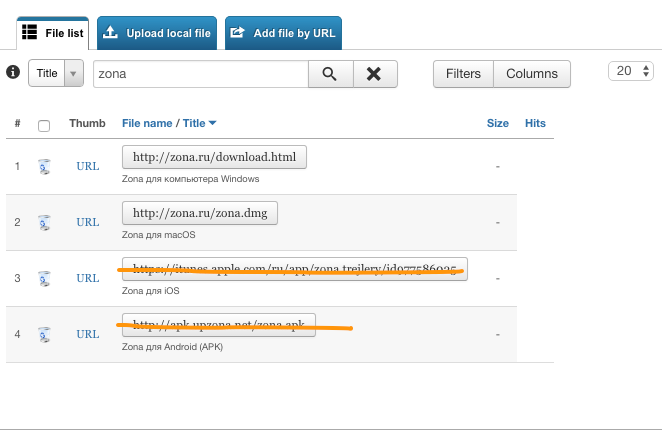662x438 pixels.
Task: Run search with the magnifier button
Action: click(x=331, y=74)
